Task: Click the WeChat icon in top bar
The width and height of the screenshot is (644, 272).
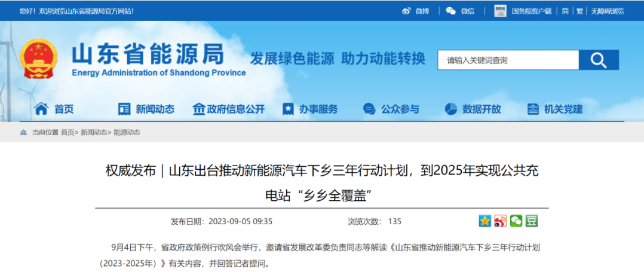Action: pyautogui.click(x=451, y=11)
